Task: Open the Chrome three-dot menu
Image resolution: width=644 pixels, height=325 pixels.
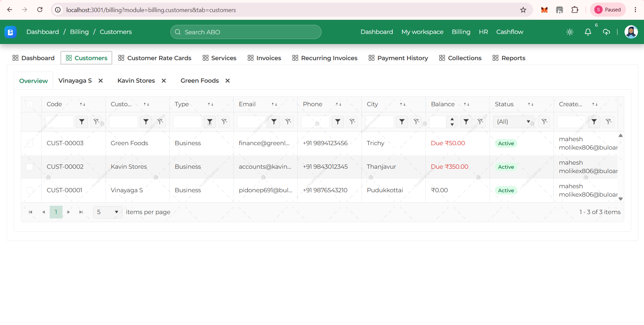Action: point(635,10)
